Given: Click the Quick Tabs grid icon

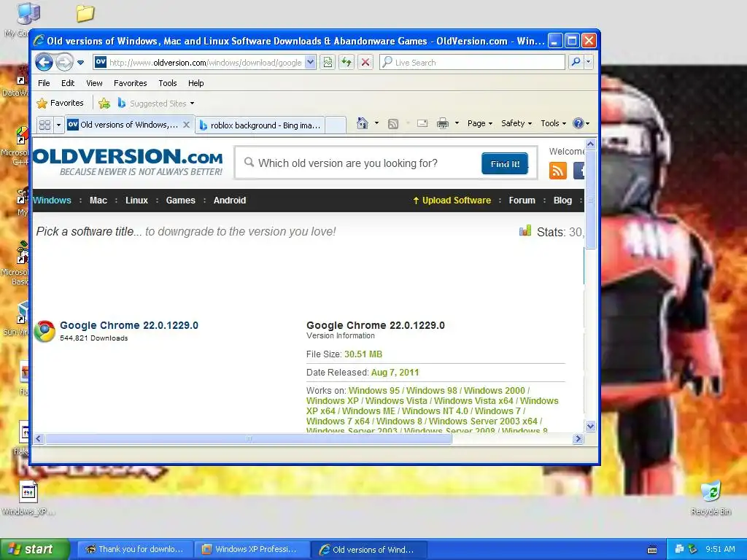Looking at the screenshot, I should click(x=44, y=125).
